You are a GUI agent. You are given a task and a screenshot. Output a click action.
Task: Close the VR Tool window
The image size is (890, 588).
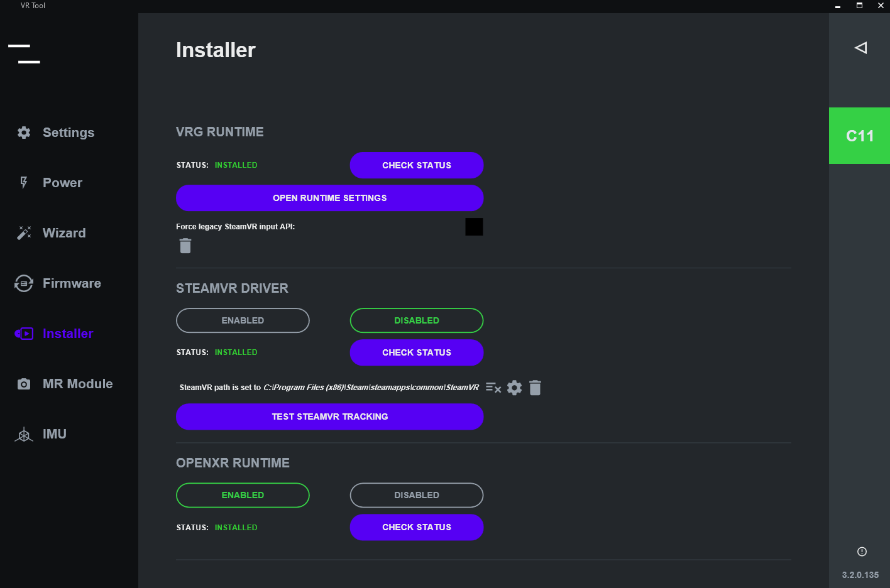(881, 6)
